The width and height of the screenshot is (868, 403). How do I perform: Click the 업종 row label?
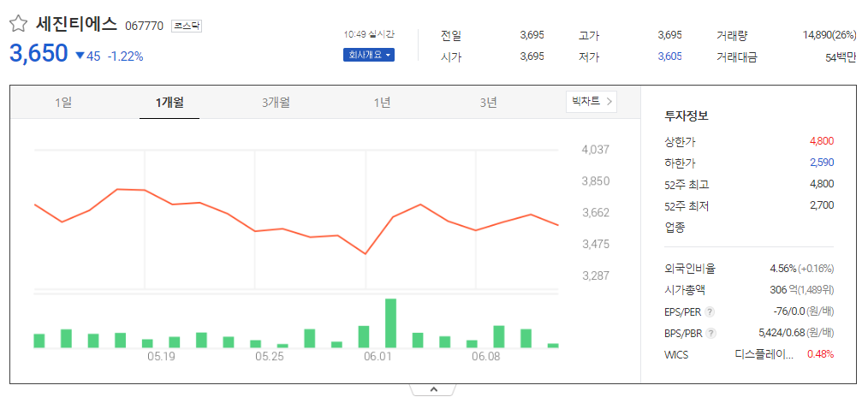tap(675, 227)
